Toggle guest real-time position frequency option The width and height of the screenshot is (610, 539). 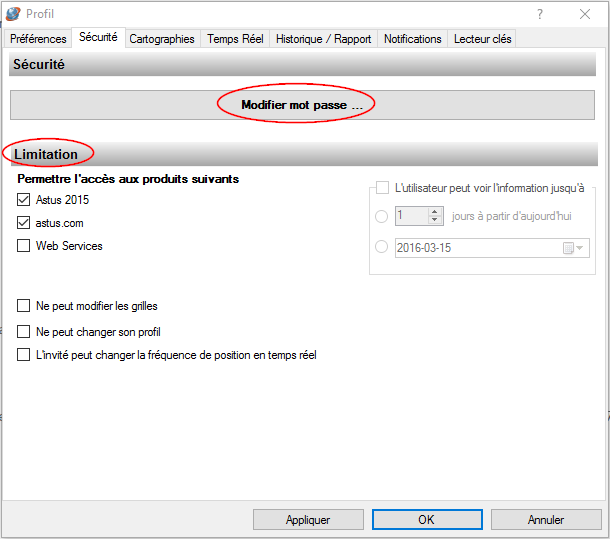pyautogui.click(x=24, y=355)
